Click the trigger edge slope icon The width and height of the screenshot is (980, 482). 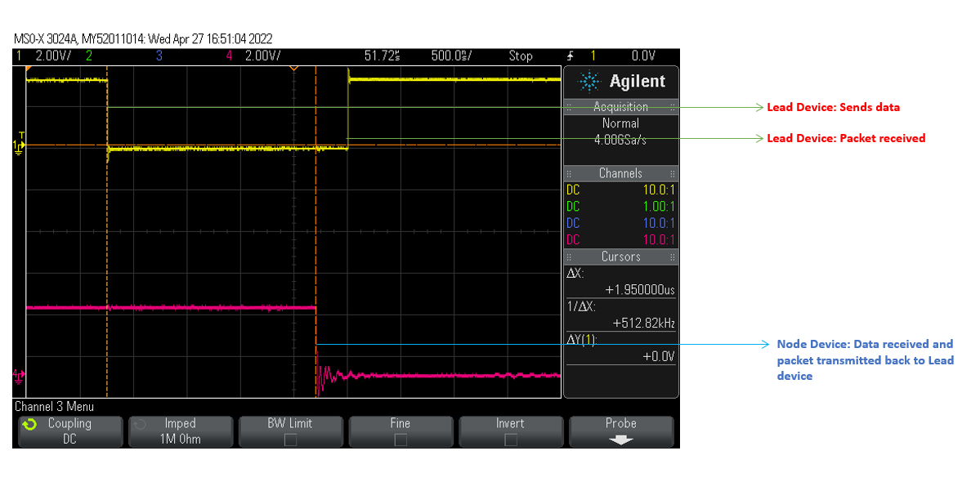click(569, 56)
